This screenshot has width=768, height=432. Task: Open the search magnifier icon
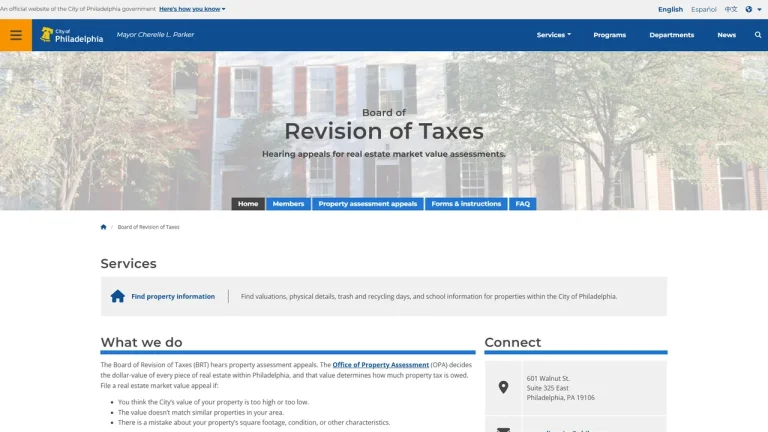pos(758,35)
